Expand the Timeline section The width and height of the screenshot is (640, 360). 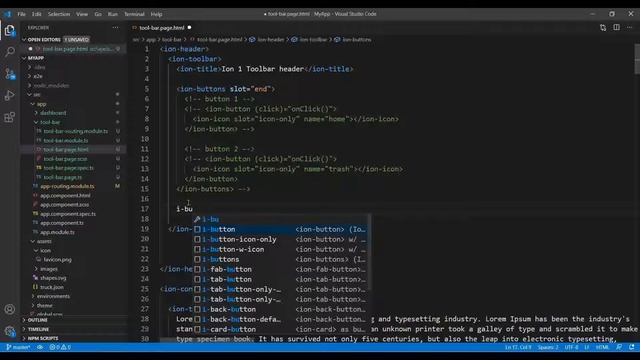[74, 329]
